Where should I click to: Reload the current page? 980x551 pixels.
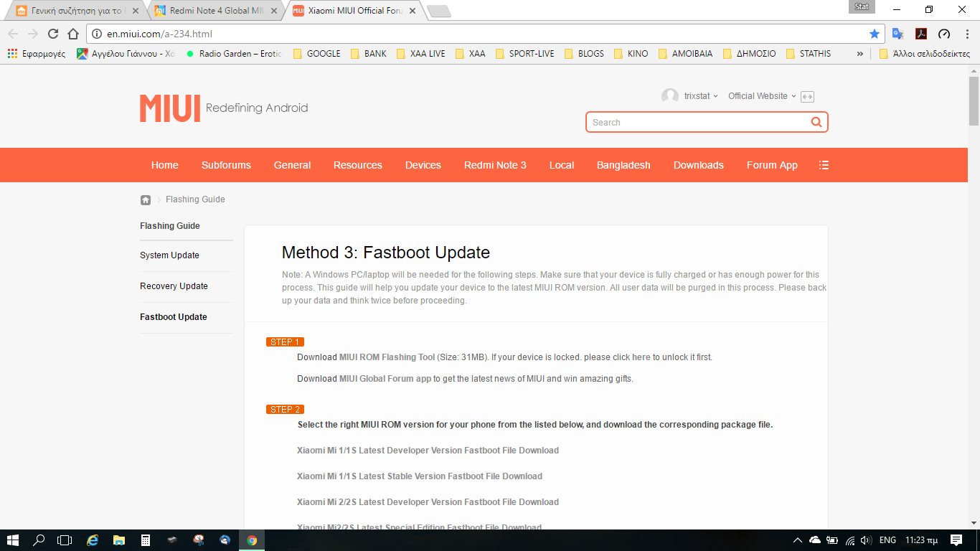point(53,34)
